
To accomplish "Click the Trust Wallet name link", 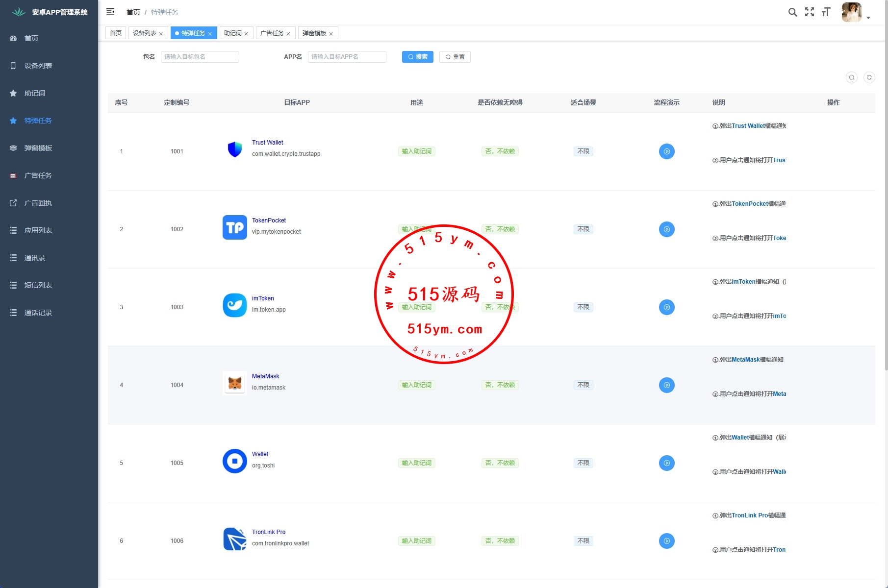I will pyautogui.click(x=268, y=143).
